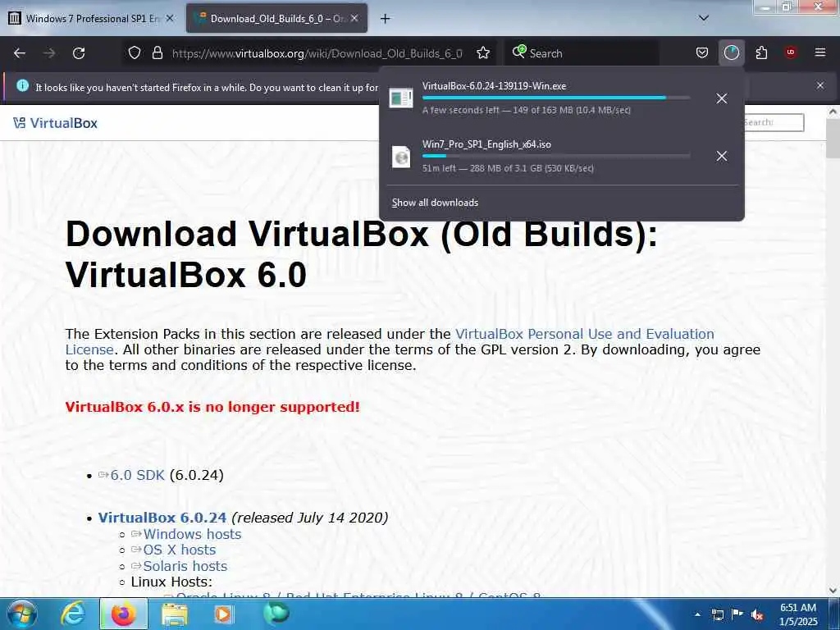Viewport: 840px width, 630px height.
Task: Select the Download_Old_Builds_6_0 tab
Action: [x=276, y=19]
